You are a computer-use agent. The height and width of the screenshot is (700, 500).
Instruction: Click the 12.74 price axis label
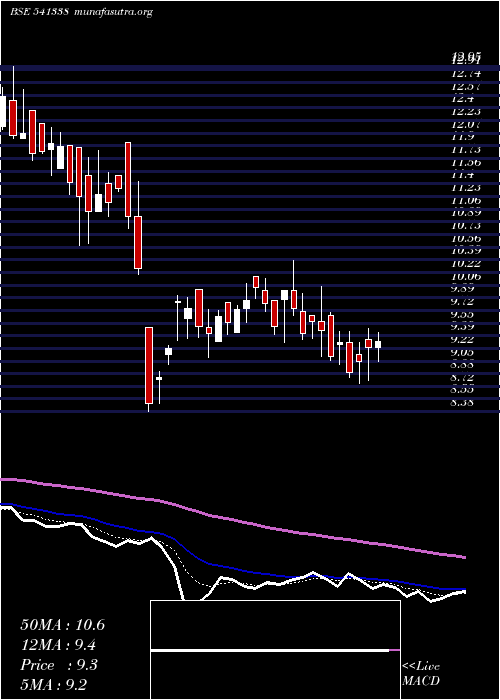467,74
